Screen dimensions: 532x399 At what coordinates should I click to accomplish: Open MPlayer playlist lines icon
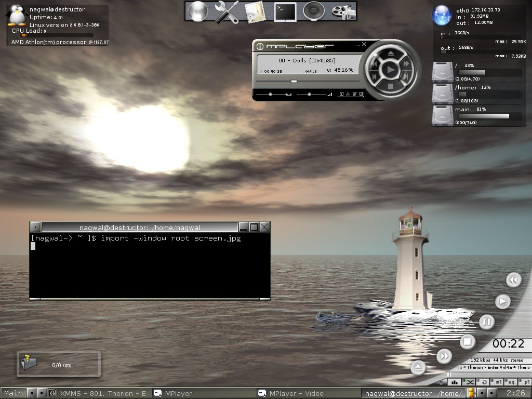354,94
